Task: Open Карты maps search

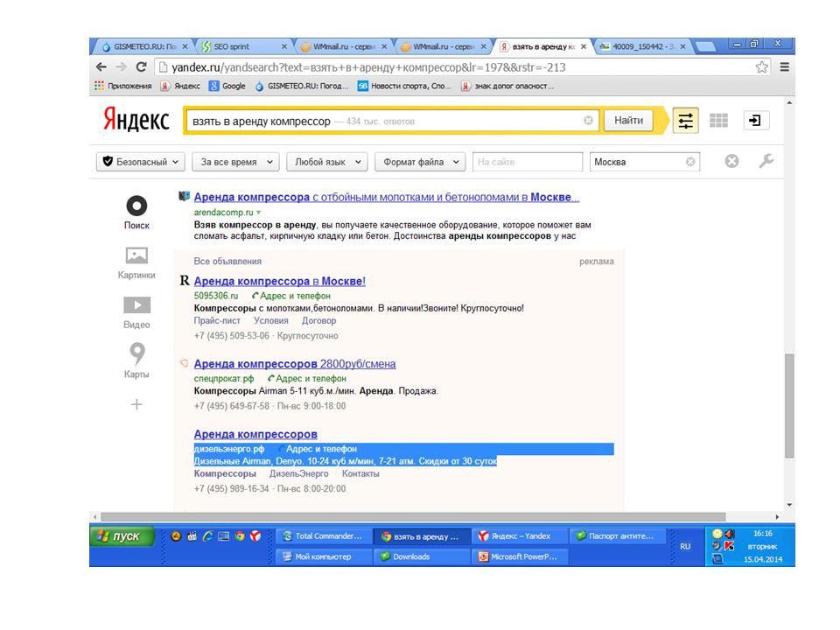Action: pos(136,360)
